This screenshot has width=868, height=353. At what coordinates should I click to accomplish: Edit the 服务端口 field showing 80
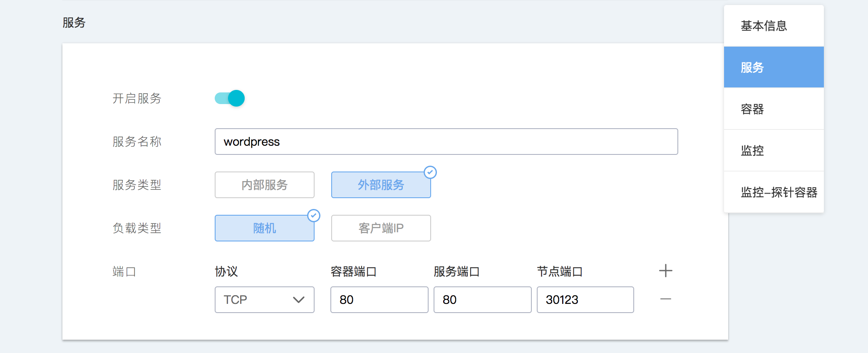pyautogui.click(x=483, y=300)
